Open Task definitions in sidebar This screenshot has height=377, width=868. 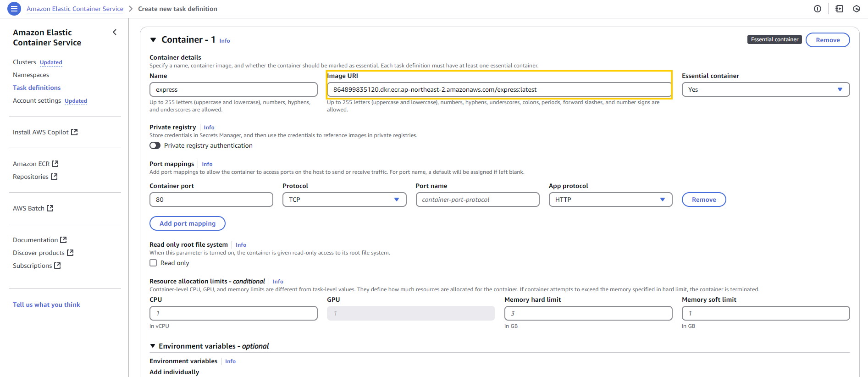point(37,88)
